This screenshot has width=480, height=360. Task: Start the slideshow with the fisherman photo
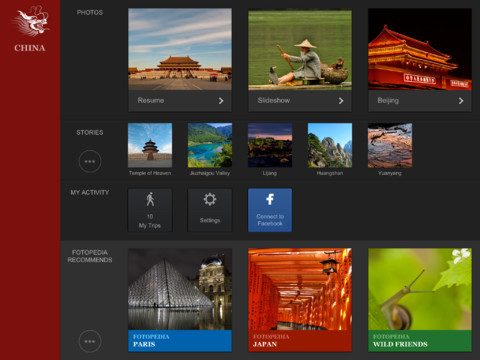pos(300,50)
